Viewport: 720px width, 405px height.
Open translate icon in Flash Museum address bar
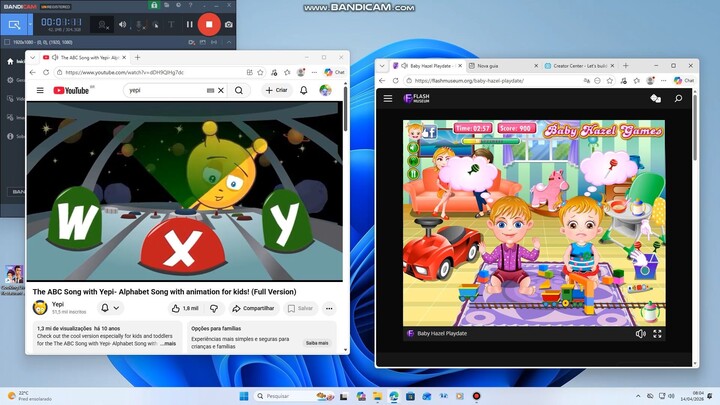(x=586, y=80)
